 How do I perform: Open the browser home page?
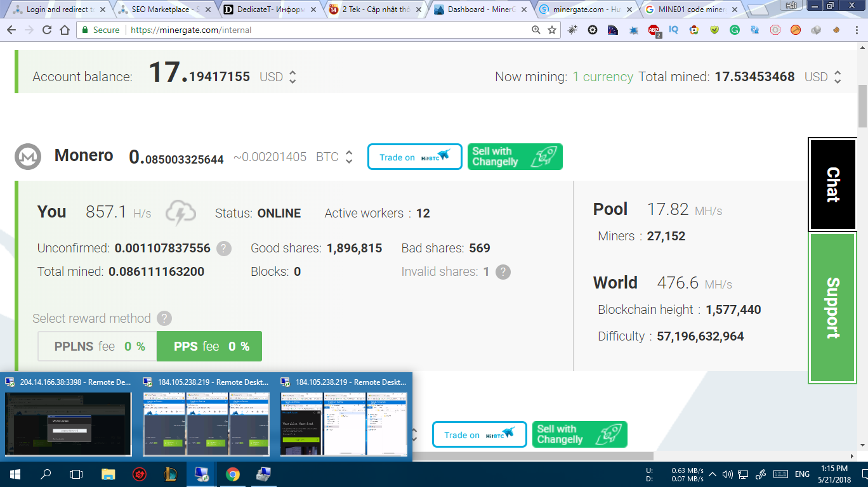[x=65, y=30]
